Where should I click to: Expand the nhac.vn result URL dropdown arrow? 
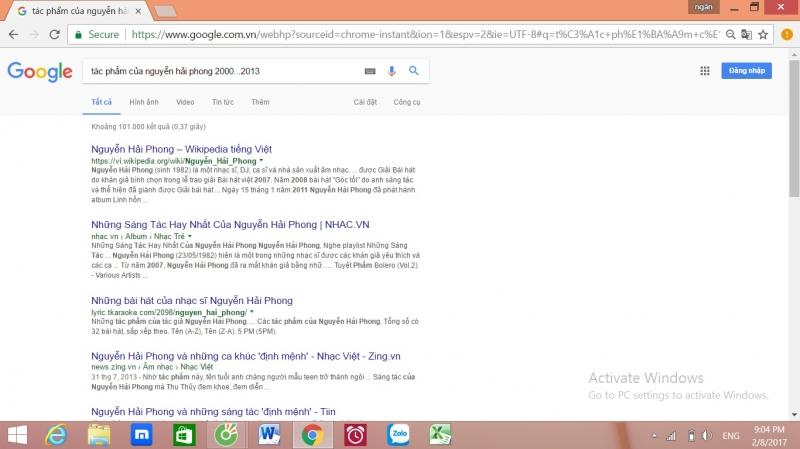click(189, 236)
